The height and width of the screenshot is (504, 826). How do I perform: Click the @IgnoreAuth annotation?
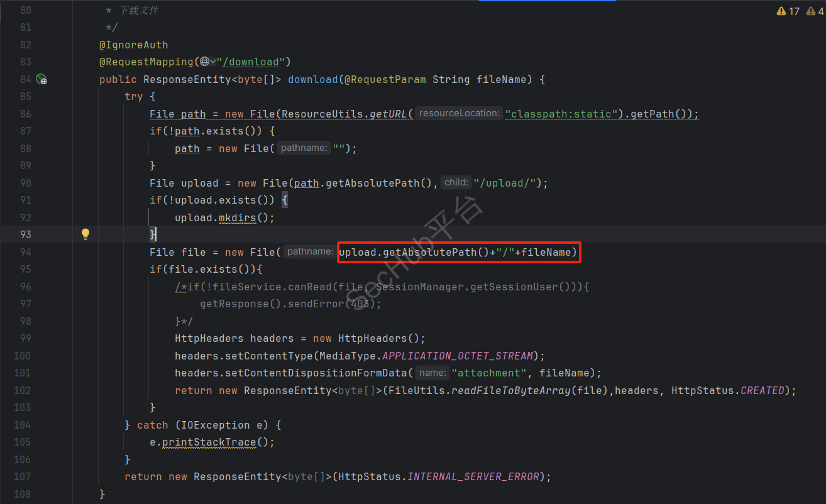(133, 45)
